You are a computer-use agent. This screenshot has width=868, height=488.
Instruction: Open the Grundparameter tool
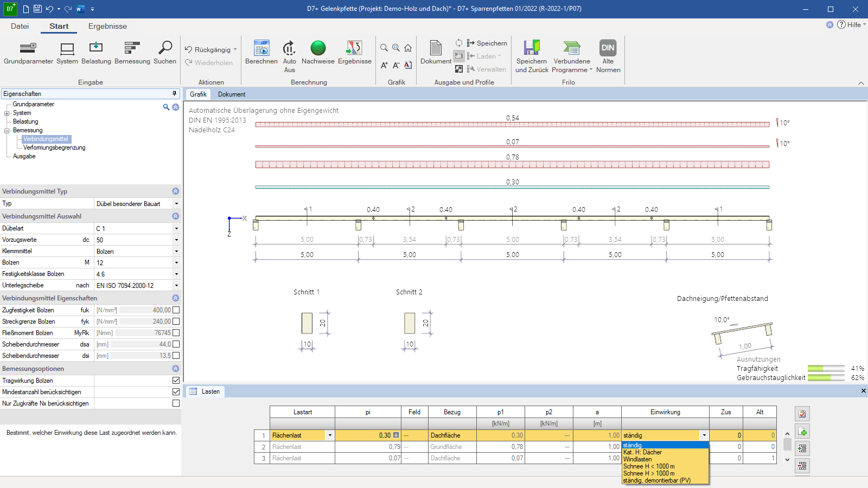(28, 53)
